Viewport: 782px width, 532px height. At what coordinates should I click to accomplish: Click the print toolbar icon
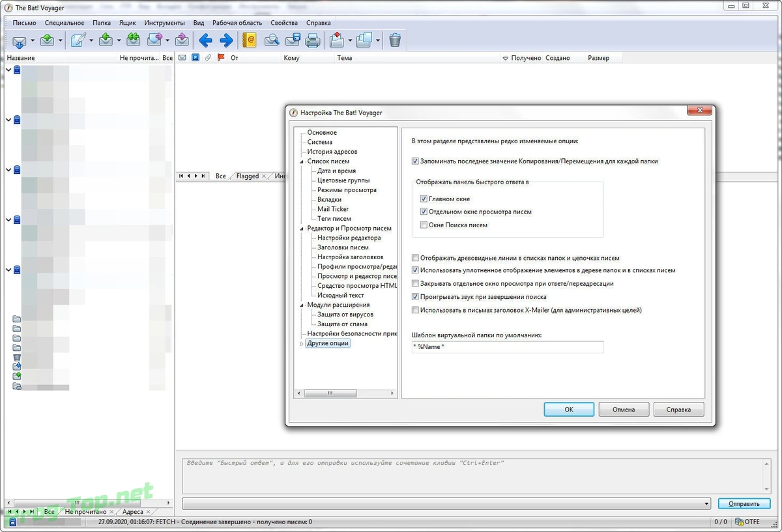click(313, 40)
